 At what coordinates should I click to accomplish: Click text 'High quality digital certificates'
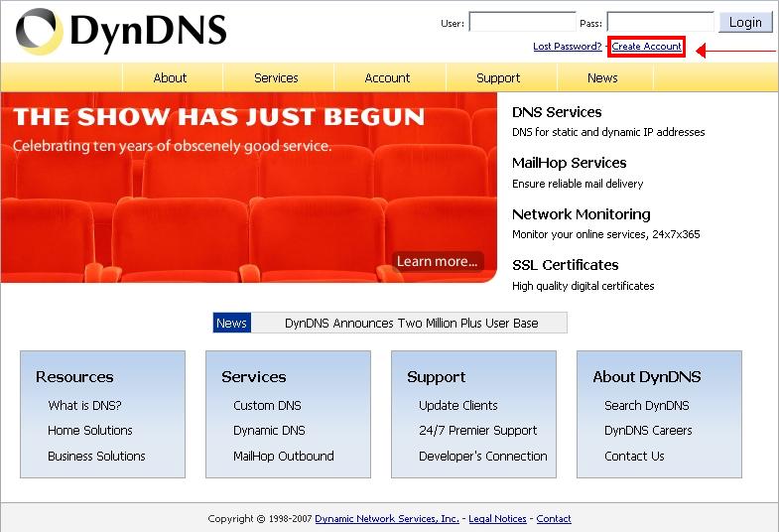583,286
